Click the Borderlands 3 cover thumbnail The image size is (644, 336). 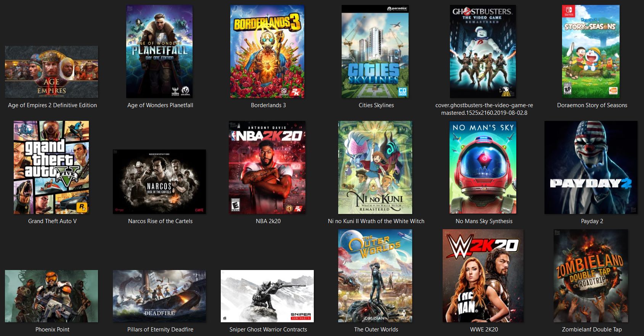tap(267, 51)
